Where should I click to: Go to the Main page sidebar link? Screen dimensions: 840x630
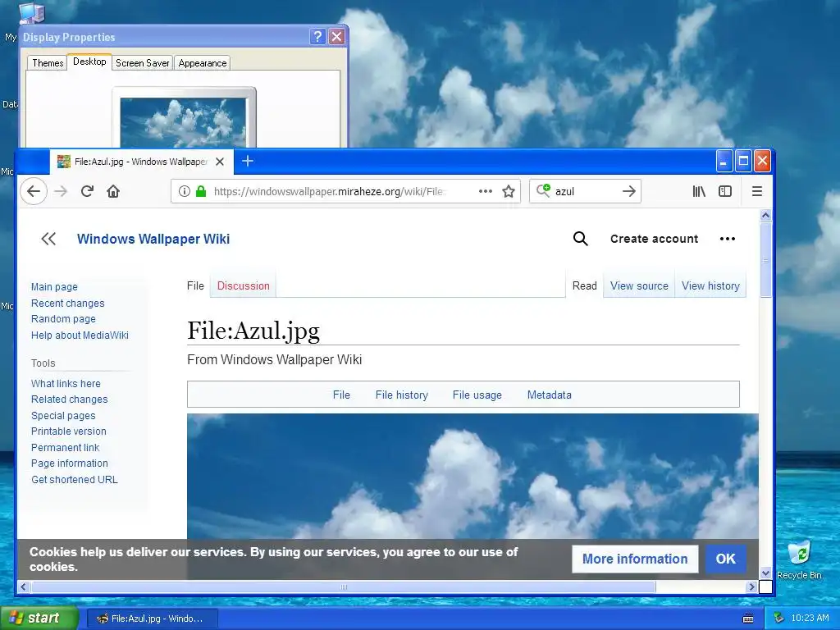pyautogui.click(x=54, y=287)
